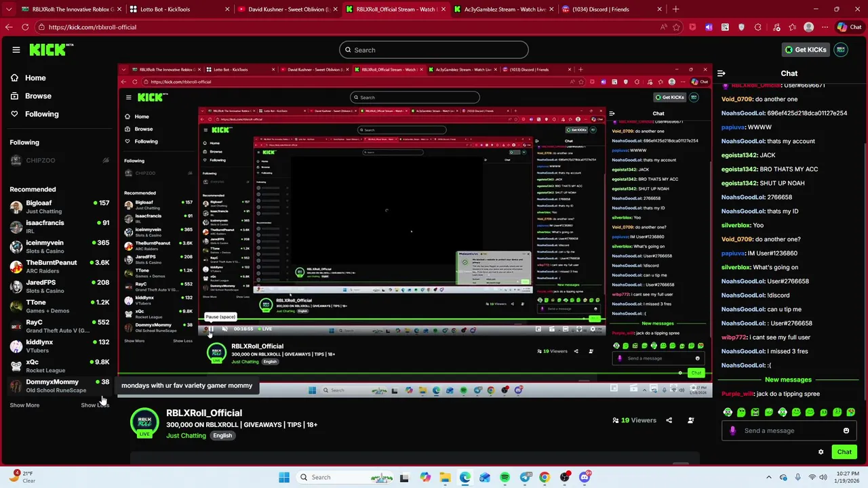The image size is (868, 488).
Task: Switch to the Lotto Bot - KickTools tab
Action: [179, 9]
